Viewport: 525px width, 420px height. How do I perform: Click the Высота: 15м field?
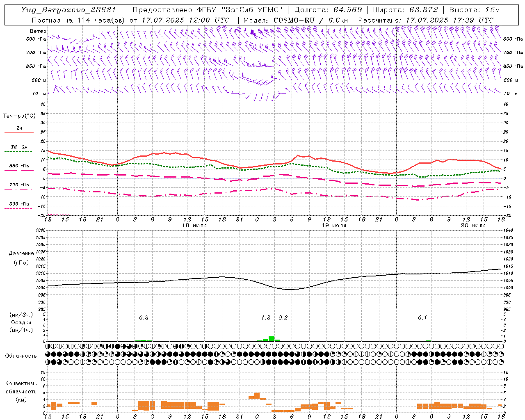tap(475, 10)
